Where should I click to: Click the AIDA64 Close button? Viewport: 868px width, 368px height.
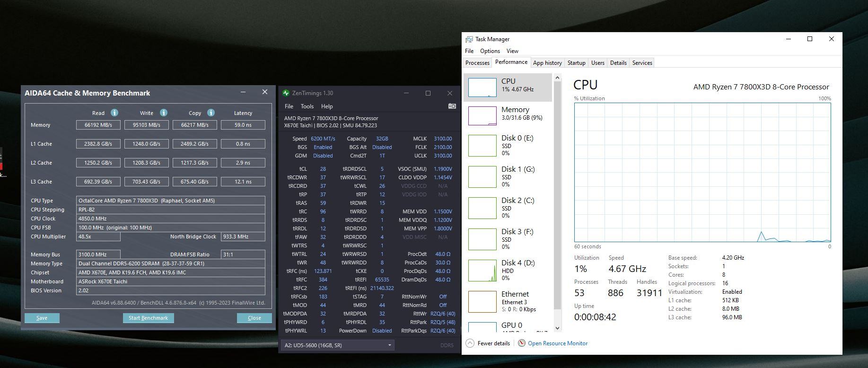point(254,318)
